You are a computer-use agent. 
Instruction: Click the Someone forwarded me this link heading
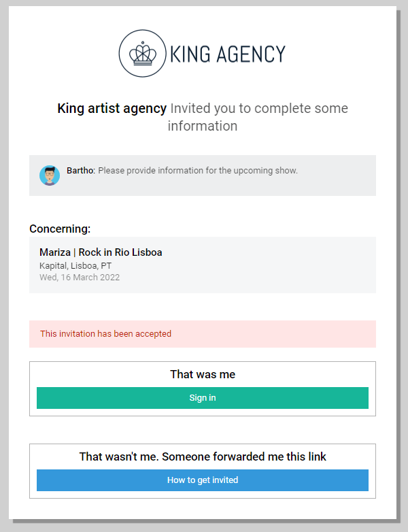pos(244,456)
